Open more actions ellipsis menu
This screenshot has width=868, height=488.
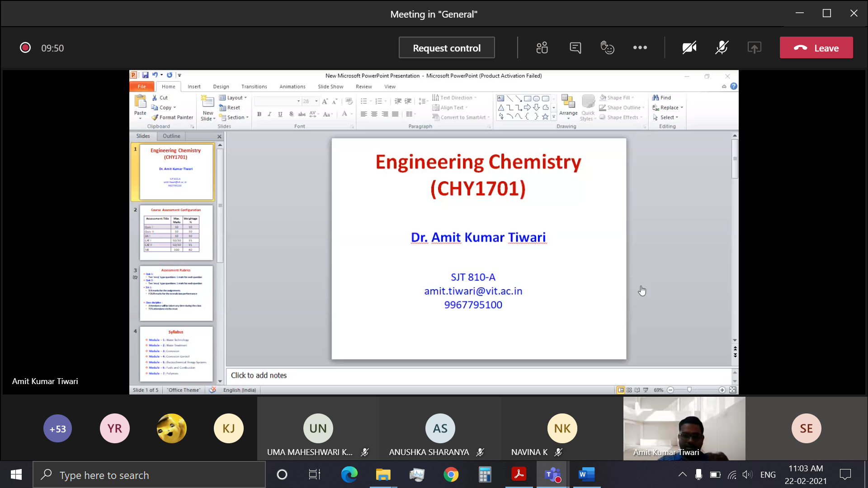pos(640,47)
